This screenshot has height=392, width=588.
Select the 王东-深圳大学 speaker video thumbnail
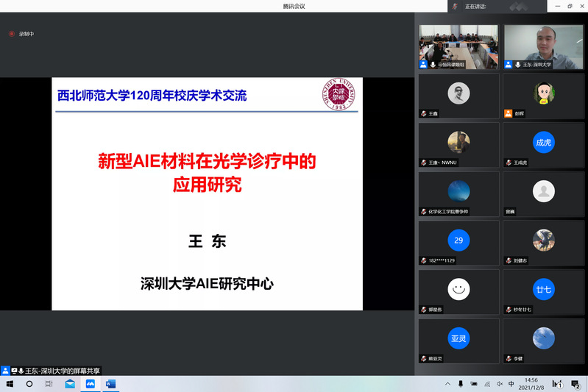(x=543, y=47)
